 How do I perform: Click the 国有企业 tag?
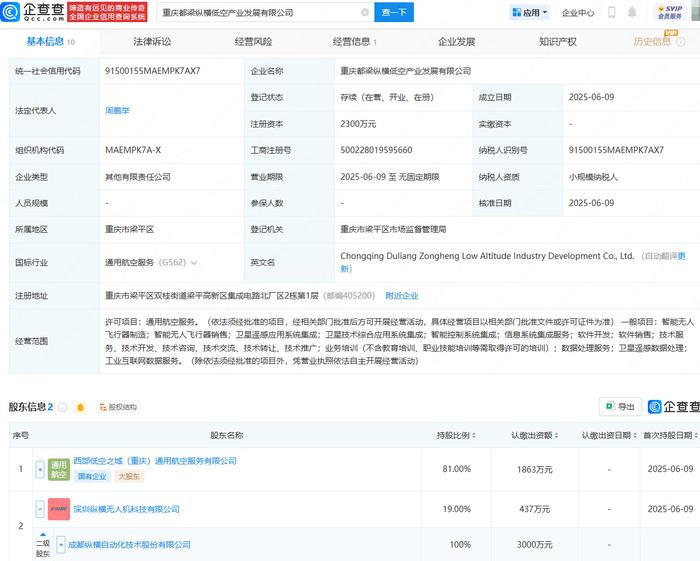click(92, 476)
